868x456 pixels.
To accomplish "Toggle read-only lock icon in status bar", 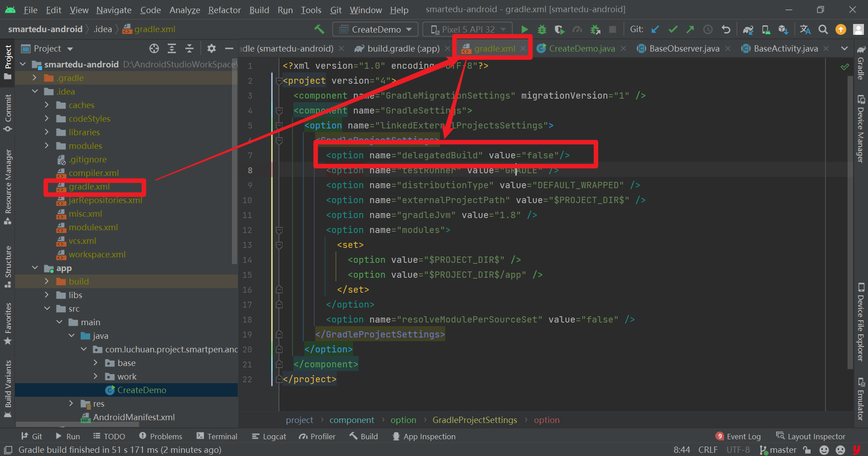I will tap(807, 450).
